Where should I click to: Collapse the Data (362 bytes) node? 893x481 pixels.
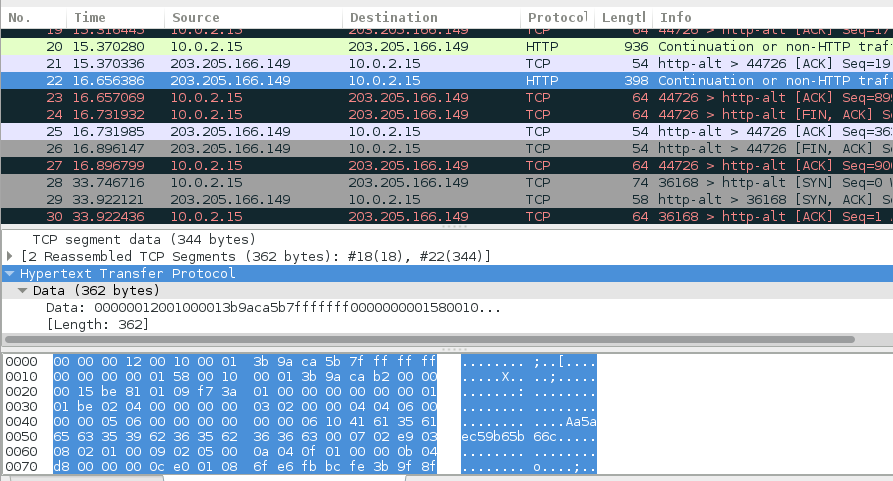pos(23,291)
